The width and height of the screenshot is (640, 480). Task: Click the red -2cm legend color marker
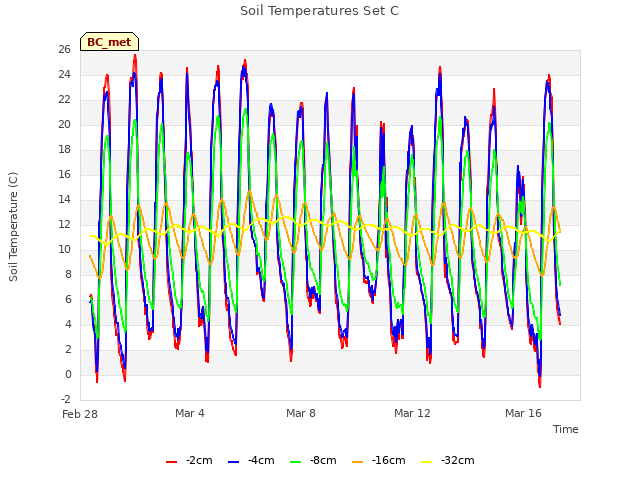pyautogui.click(x=171, y=462)
